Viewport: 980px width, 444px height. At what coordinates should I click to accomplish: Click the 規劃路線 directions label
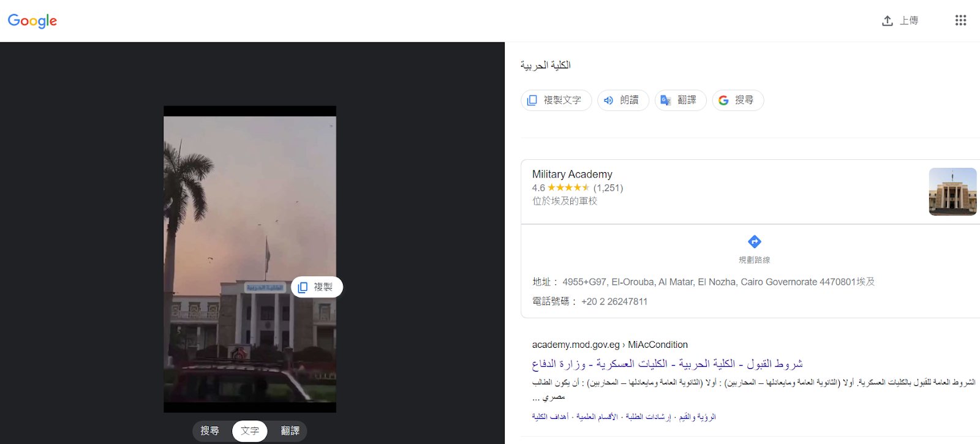[x=755, y=260]
